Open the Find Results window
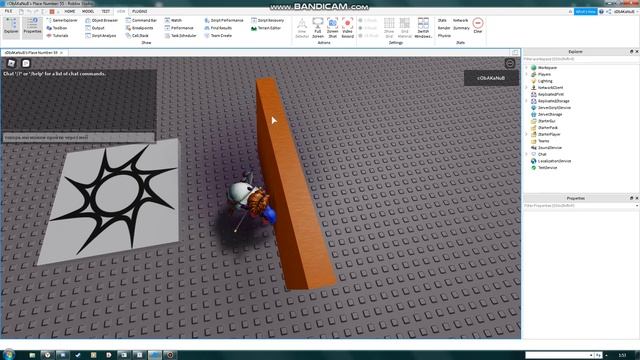 coord(218,28)
